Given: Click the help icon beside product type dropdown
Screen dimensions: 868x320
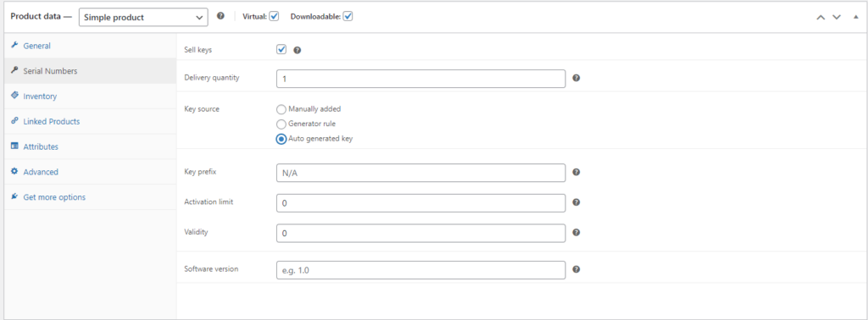Looking at the screenshot, I should (x=220, y=17).
